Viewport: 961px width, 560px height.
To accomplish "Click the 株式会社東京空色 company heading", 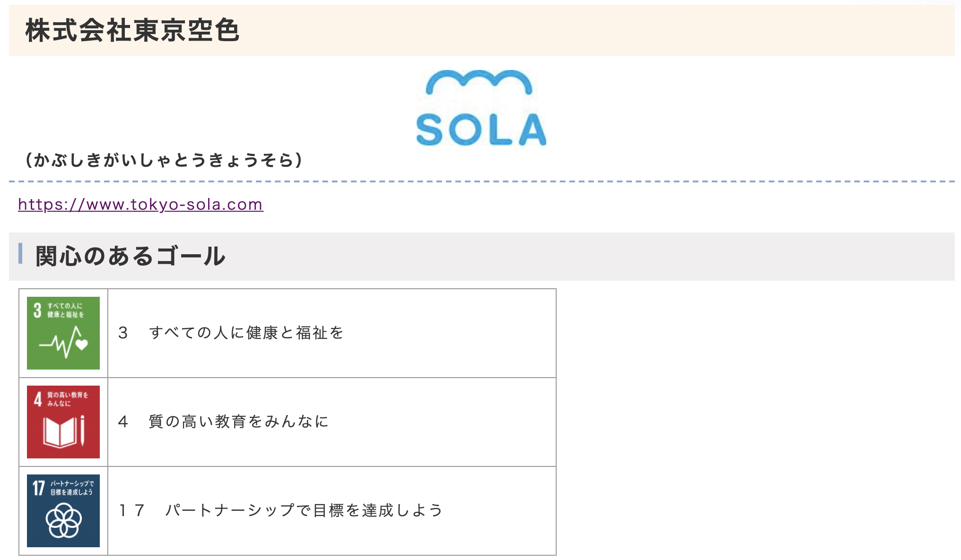I will tap(132, 30).
